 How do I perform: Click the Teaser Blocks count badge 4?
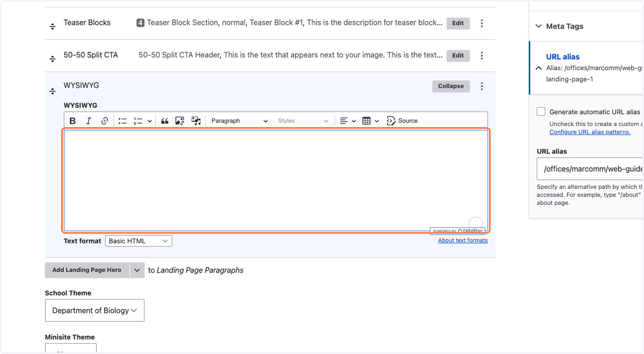140,23
